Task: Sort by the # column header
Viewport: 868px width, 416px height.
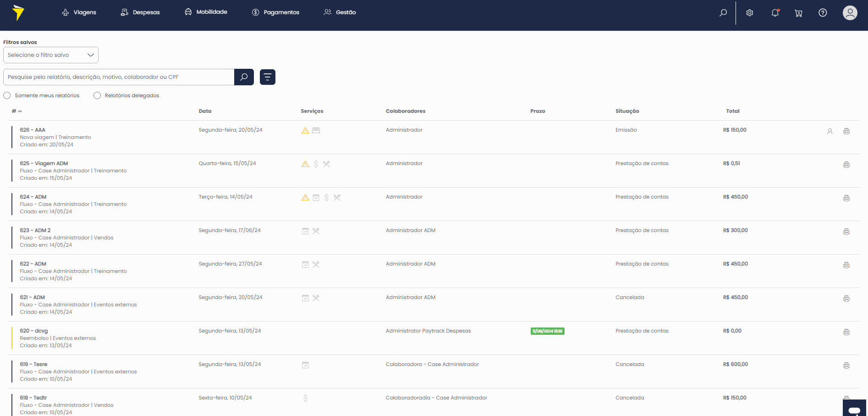Action: (x=16, y=111)
